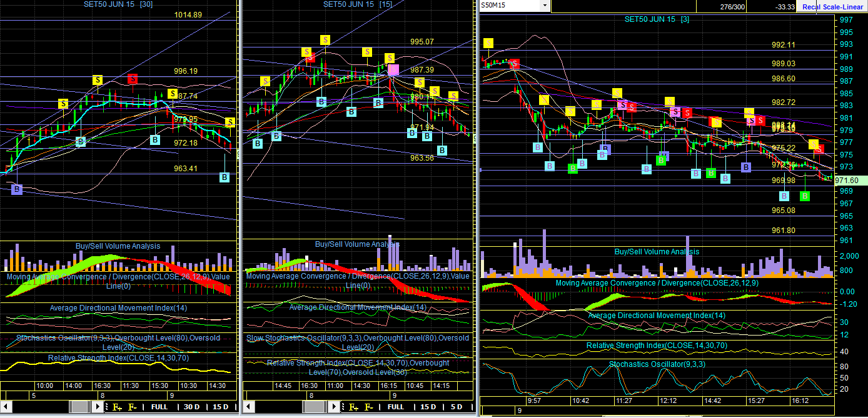Click the -33.33 value in top bar
Screen dimensions: 868x418
tap(785, 7)
